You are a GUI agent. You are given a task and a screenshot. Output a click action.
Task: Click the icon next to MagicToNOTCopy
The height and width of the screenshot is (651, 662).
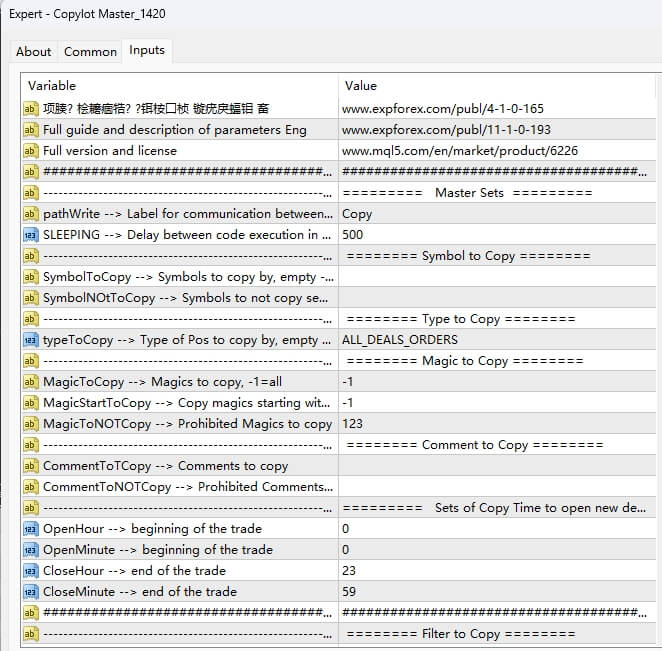click(x=30, y=424)
